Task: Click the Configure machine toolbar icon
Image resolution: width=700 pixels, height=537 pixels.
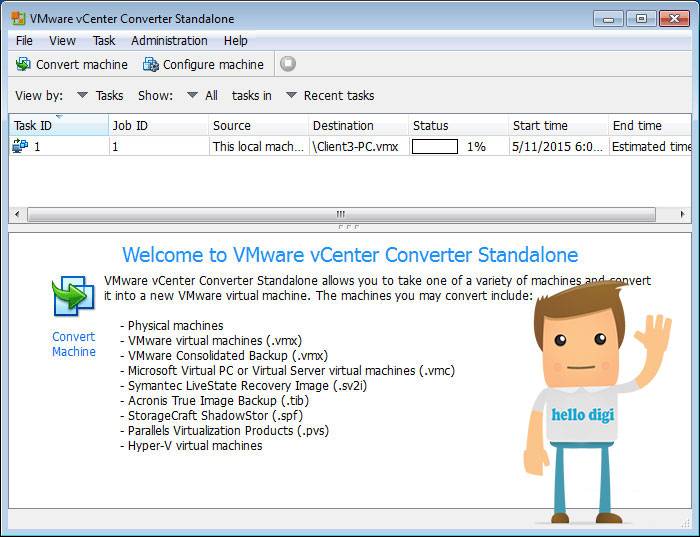Action: tap(150, 64)
